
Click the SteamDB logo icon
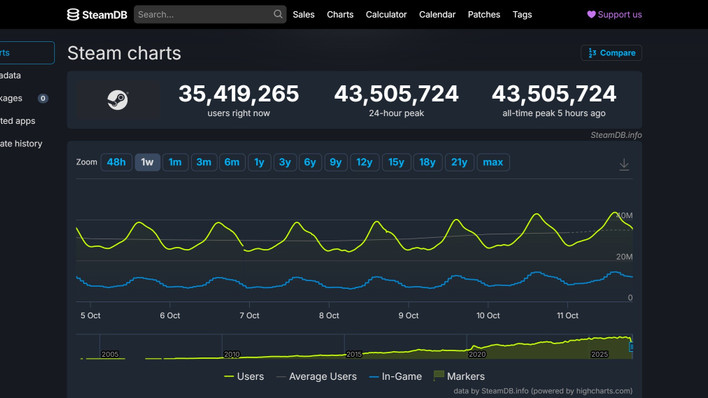73,14
